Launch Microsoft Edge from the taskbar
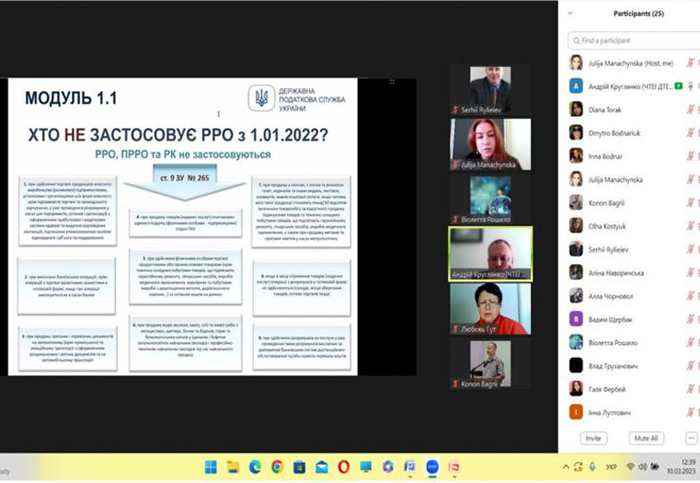The image size is (700, 483). pos(255,467)
